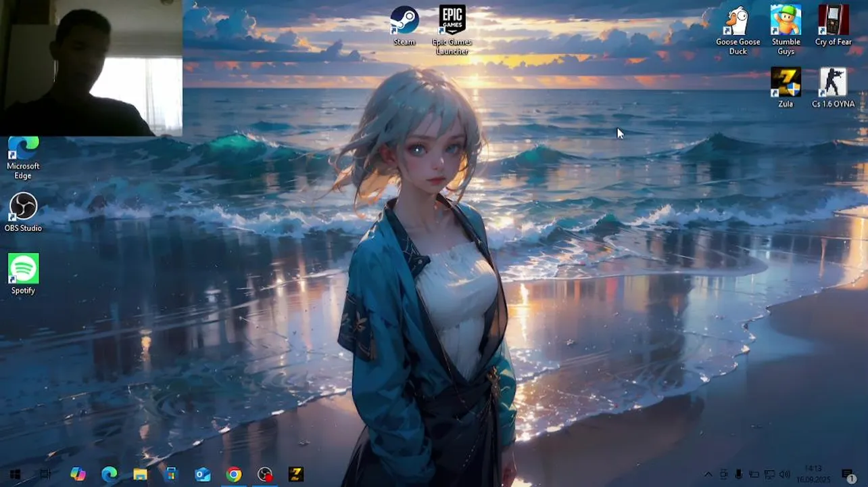
Task: Open Outlook from the taskbar
Action: pos(202,475)
